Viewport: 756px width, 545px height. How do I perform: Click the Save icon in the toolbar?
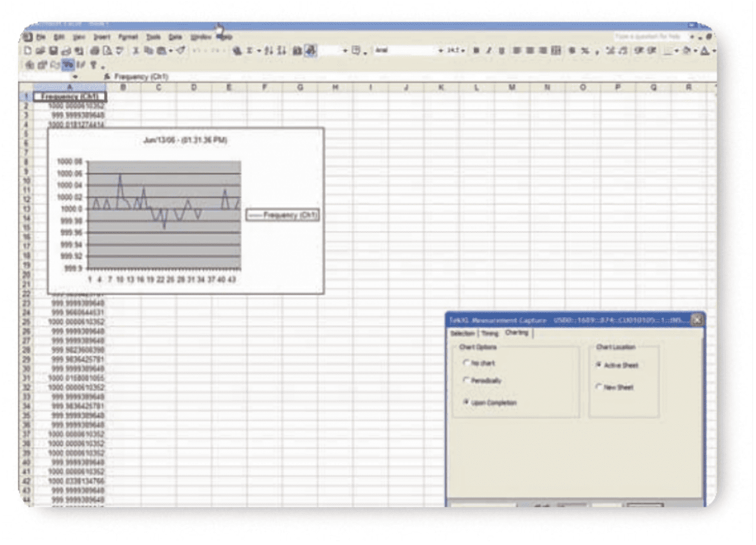[x=53, y=51]
